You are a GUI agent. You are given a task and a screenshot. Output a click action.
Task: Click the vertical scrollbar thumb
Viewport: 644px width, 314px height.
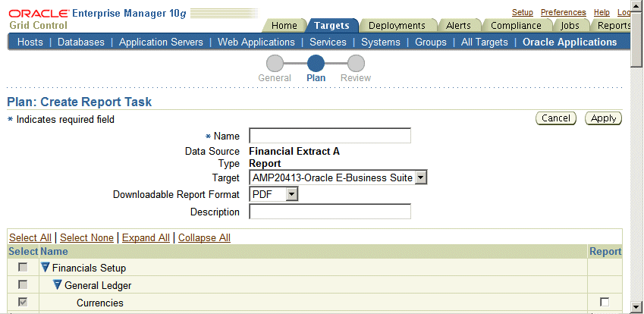636,38
